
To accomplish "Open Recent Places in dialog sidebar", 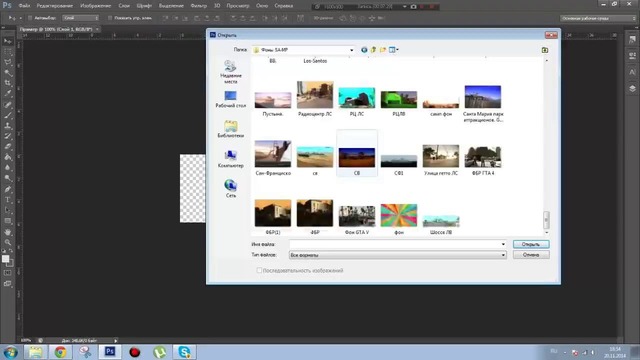I will [231, 72].
